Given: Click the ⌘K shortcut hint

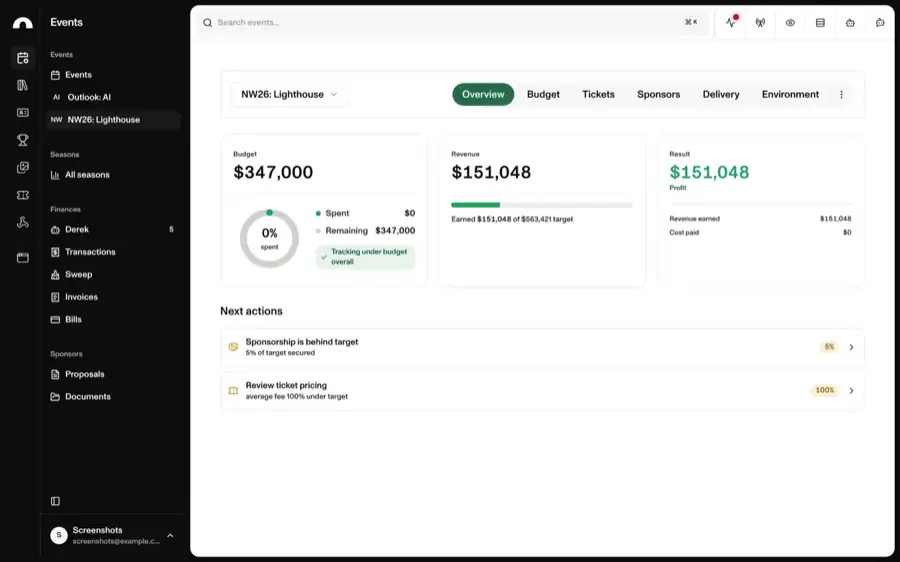Looking at the screenshot, I should (691, 22).
